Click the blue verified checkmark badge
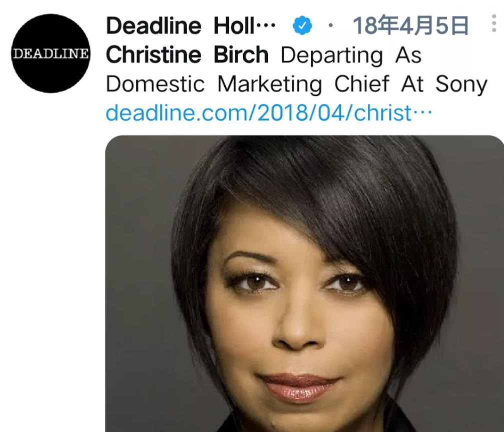This screenshot has width=504, height=432. [x=302, y=26]
